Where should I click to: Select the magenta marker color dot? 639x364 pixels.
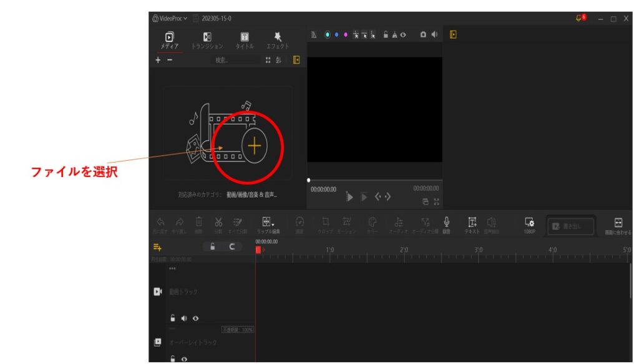pos(346,35)
